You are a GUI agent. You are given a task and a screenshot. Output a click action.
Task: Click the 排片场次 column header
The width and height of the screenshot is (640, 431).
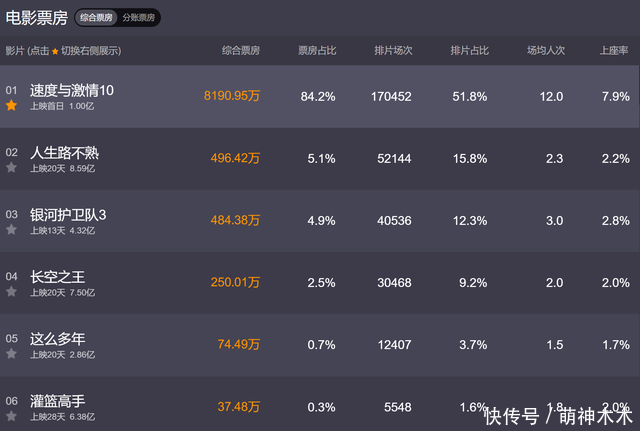[x=393, y=50]
